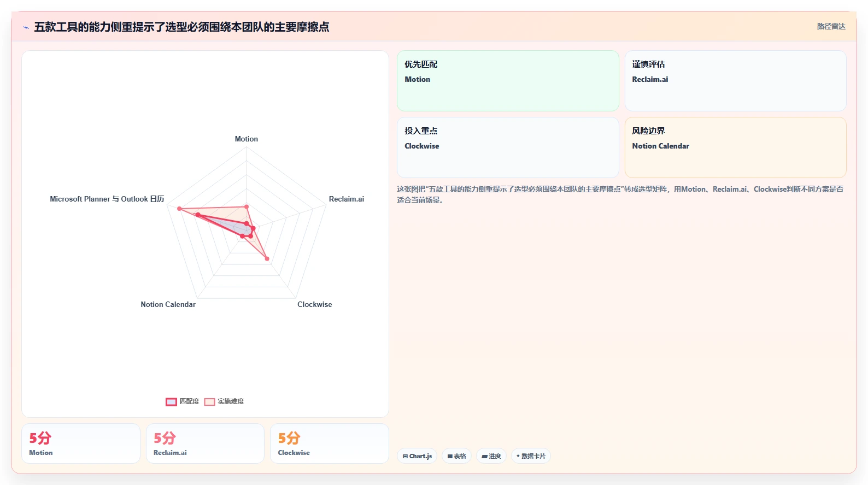Screen dimensions: 868x485
Task: Click the 进度 tag chip
Action: coord(491,456)
